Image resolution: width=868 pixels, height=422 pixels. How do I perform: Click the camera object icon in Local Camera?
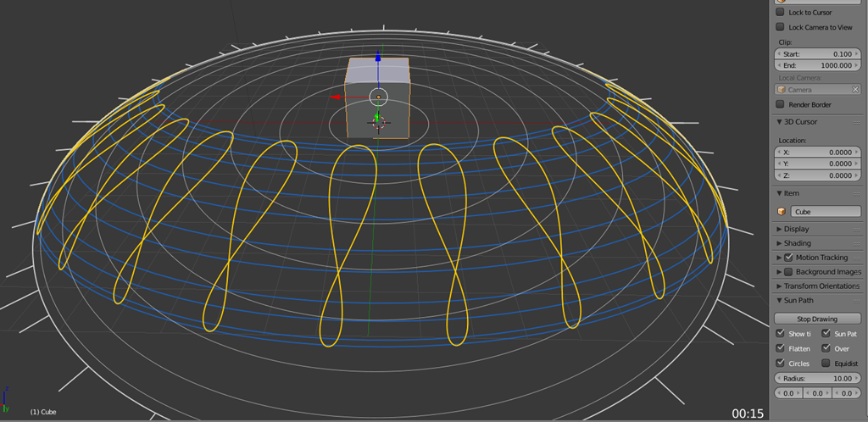[x=782, y=90]
